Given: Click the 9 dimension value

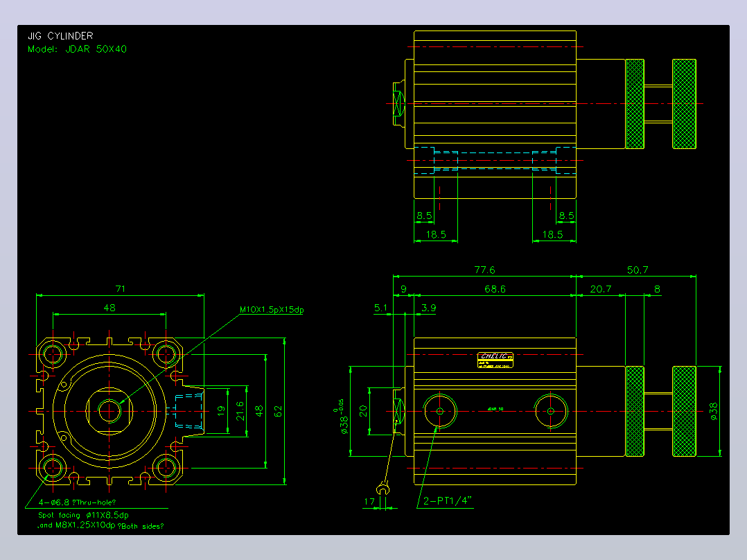Looking at the screenshot, I should click(403, 289).
